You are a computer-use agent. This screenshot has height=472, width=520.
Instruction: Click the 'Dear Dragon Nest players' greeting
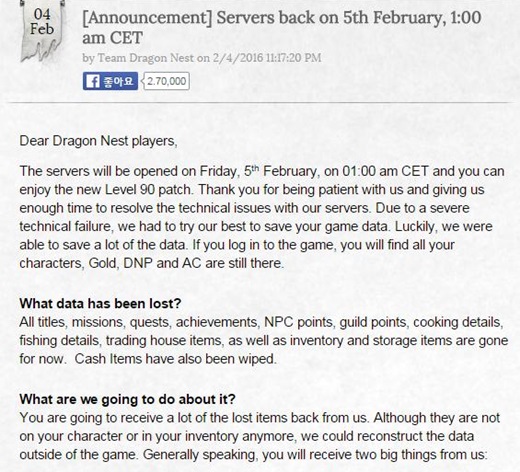98,141
